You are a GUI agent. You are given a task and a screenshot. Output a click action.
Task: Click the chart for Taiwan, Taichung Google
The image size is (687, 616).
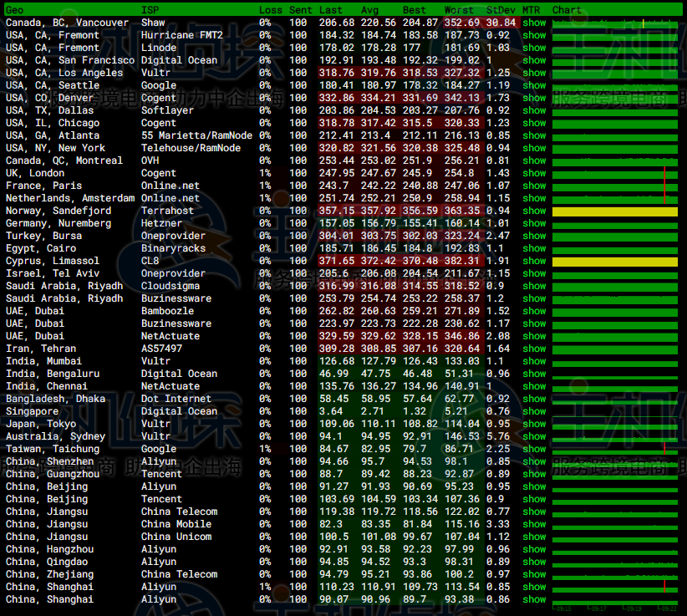pos(614,449)
